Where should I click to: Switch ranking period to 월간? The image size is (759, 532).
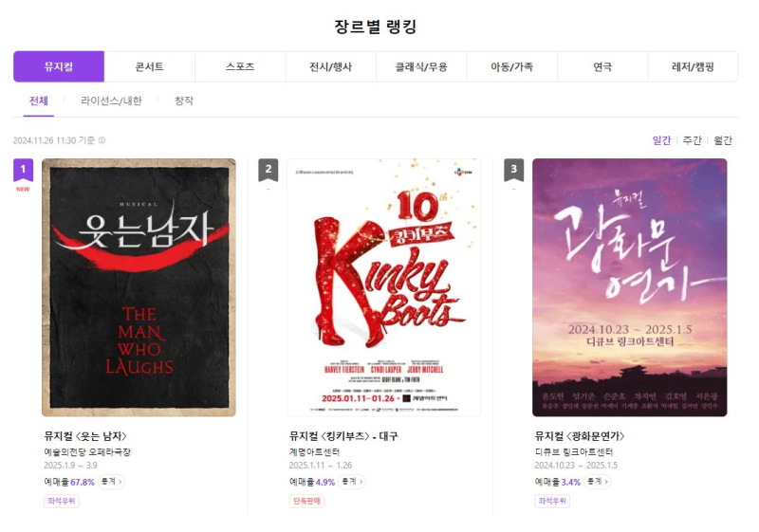click(x=723, y=140)
